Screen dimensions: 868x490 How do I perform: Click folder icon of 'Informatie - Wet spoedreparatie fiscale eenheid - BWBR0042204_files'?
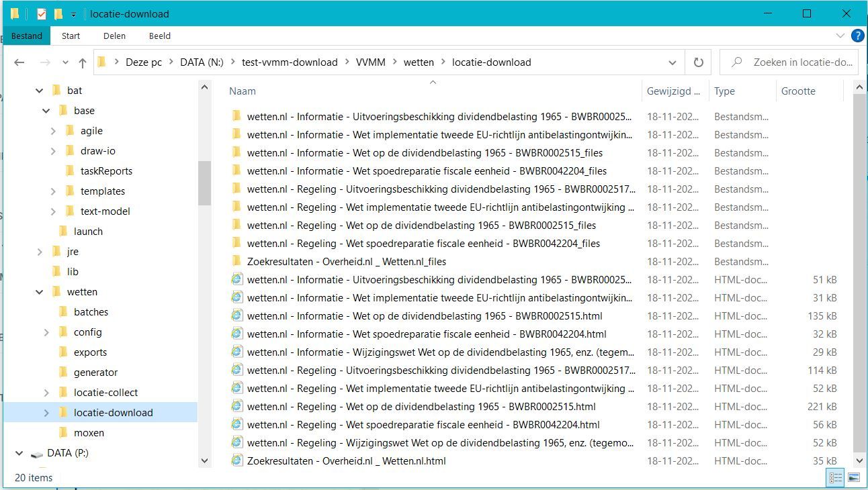[236, 170]
